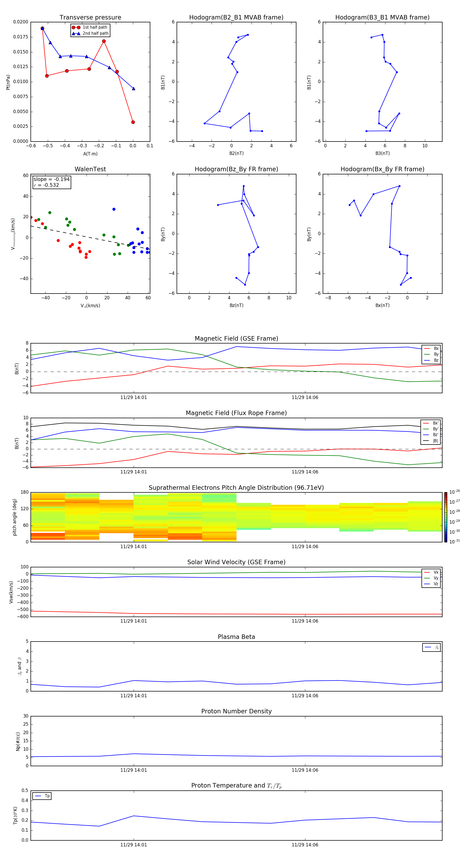473x868 pixels.
Task: Click the 'WalenTest' plot title
Action: pyautogui.click(x=90, y=169)
